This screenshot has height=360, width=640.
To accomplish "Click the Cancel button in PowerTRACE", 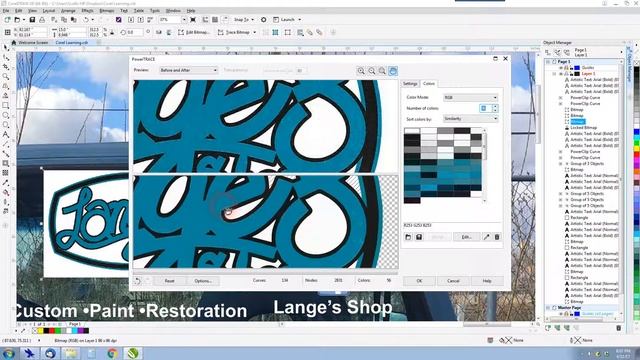I will coord(453,281).
